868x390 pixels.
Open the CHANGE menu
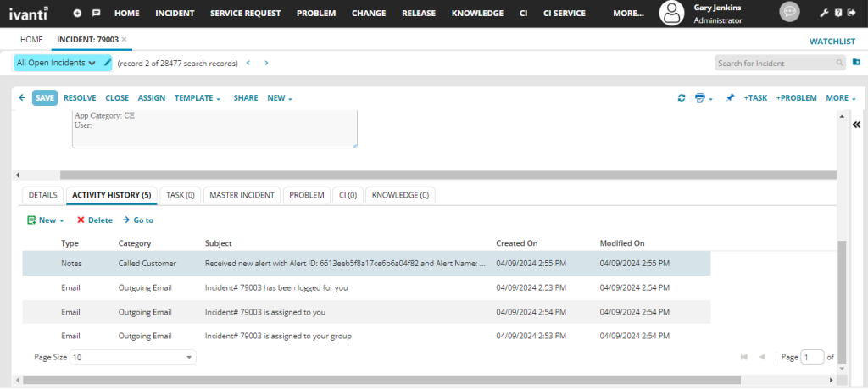[x=369, y=13]
